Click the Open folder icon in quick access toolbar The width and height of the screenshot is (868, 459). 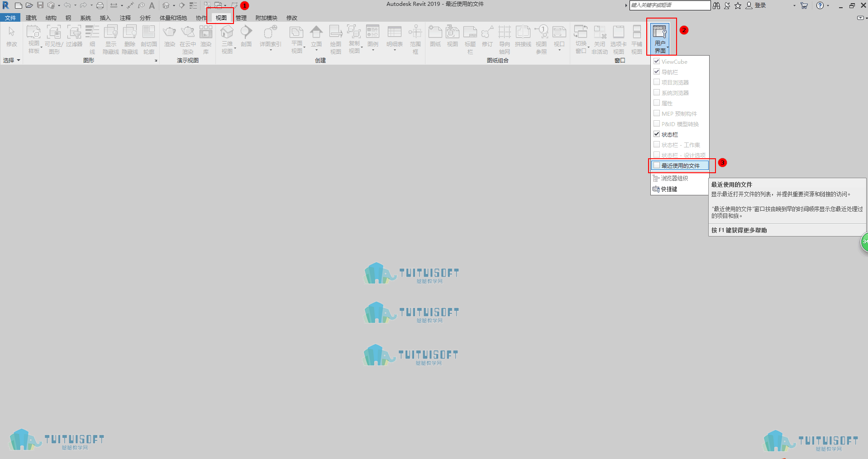click(29, 5)
